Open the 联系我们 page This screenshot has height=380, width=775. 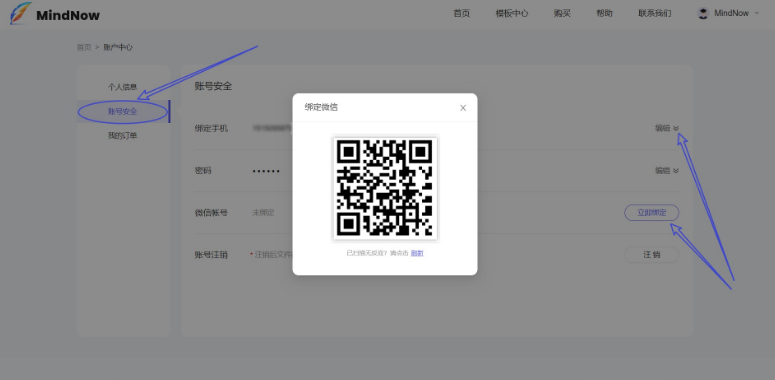654,13
